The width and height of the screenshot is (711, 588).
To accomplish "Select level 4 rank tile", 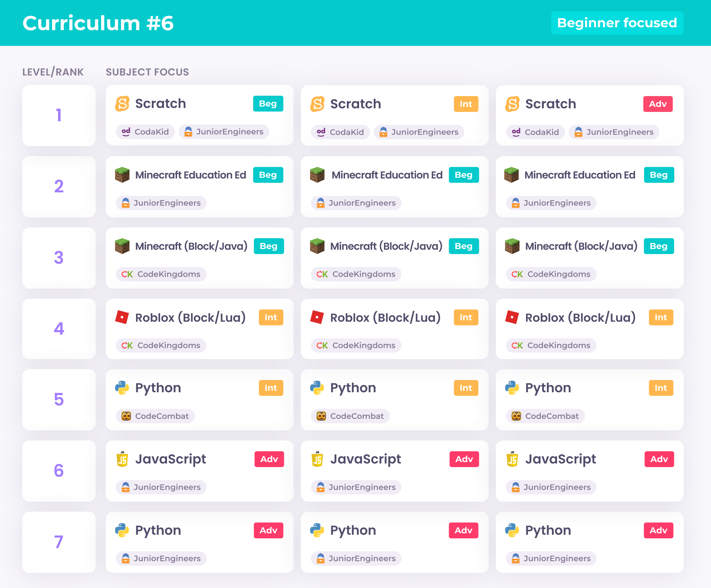I will [59, 329].
